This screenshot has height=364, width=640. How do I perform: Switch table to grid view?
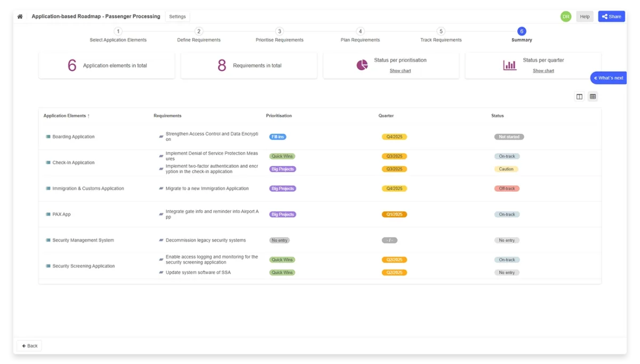(593, 96)
